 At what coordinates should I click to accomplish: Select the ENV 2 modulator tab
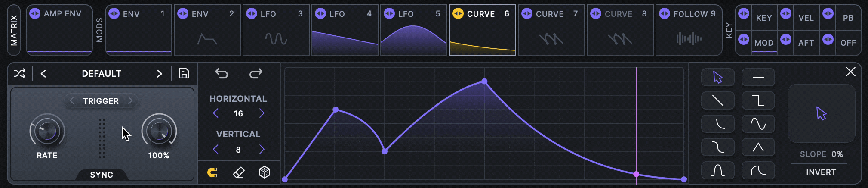click(207, 30)
